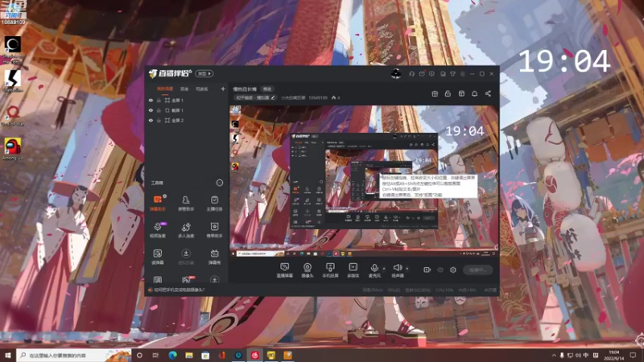The image size is (644, 362).
Task: Open the skin shirt icon in title bar
Action: click(x=452, y=74)
